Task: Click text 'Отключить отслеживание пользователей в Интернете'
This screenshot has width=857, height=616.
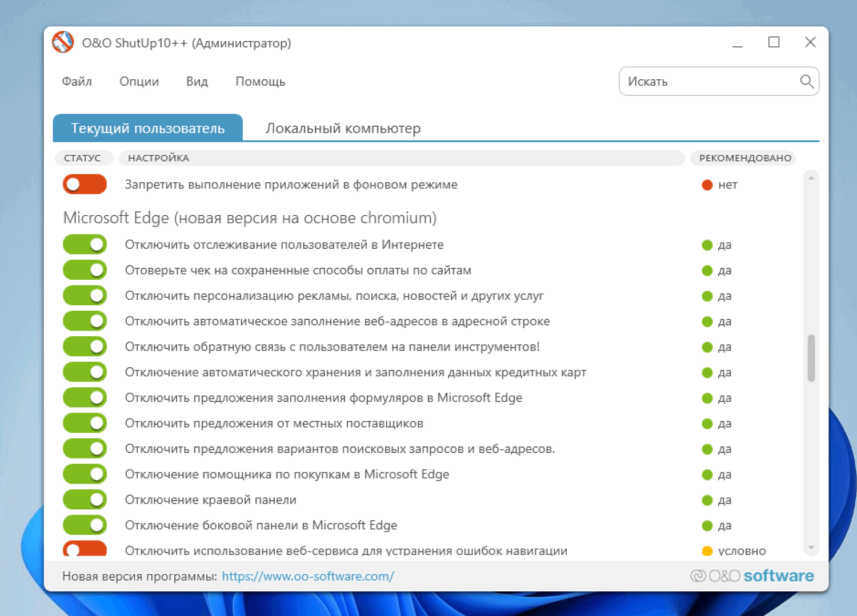Action: [285, 244]
